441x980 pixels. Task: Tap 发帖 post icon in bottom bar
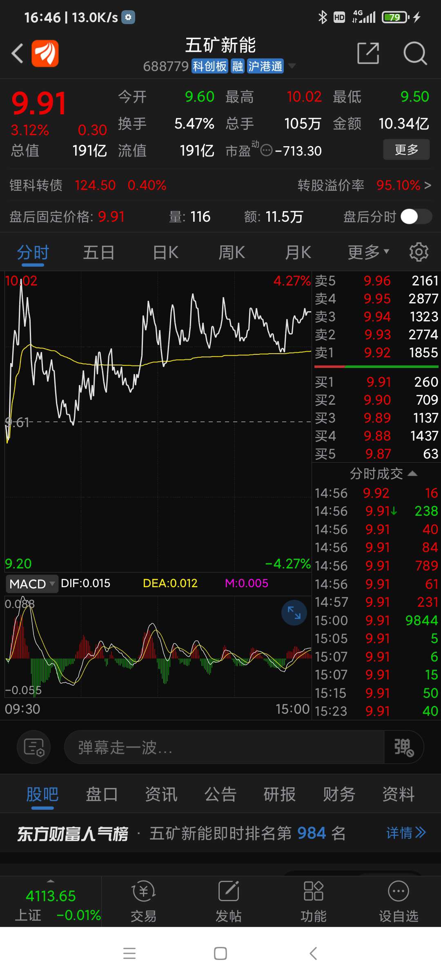coord(228,902)
